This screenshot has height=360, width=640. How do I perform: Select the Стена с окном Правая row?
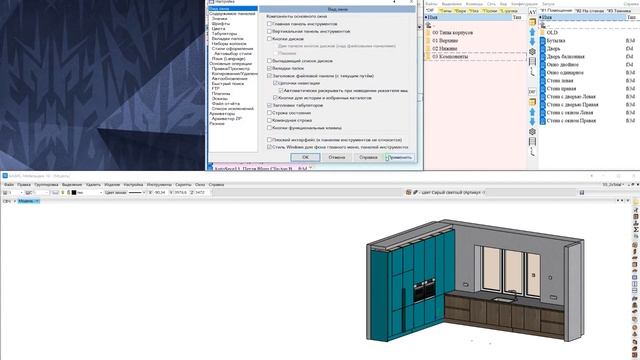point(588,121)
